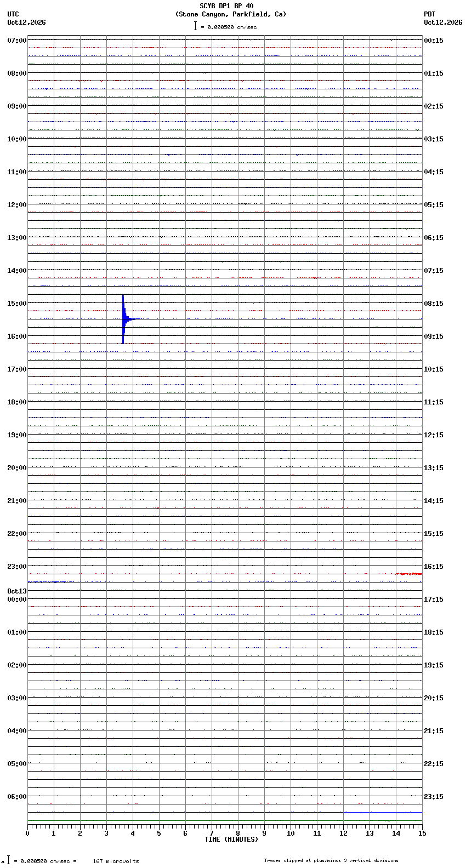Click the 04:15 PDT time label
The width and height of the screenshot is (466, 868).
point(434,172)
